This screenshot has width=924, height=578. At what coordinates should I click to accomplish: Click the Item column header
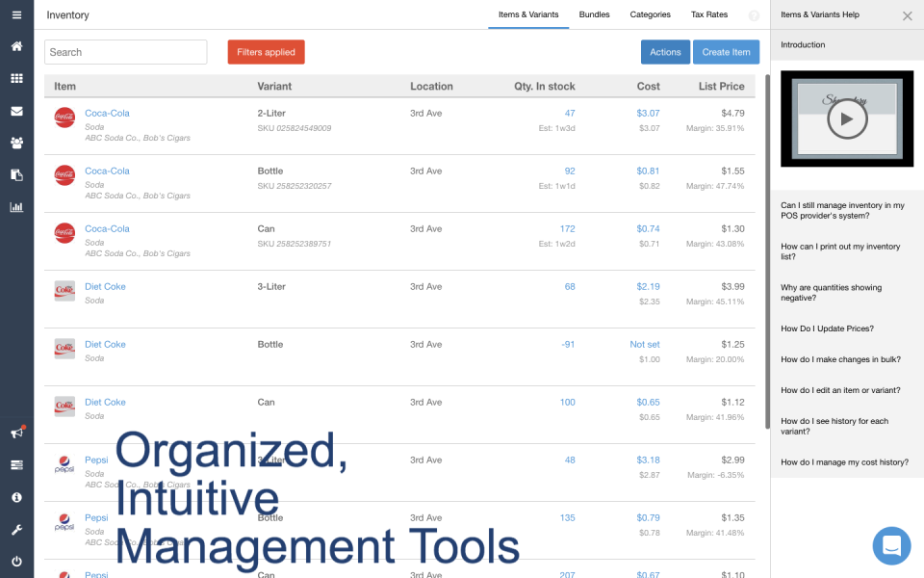tap(64, 86)
